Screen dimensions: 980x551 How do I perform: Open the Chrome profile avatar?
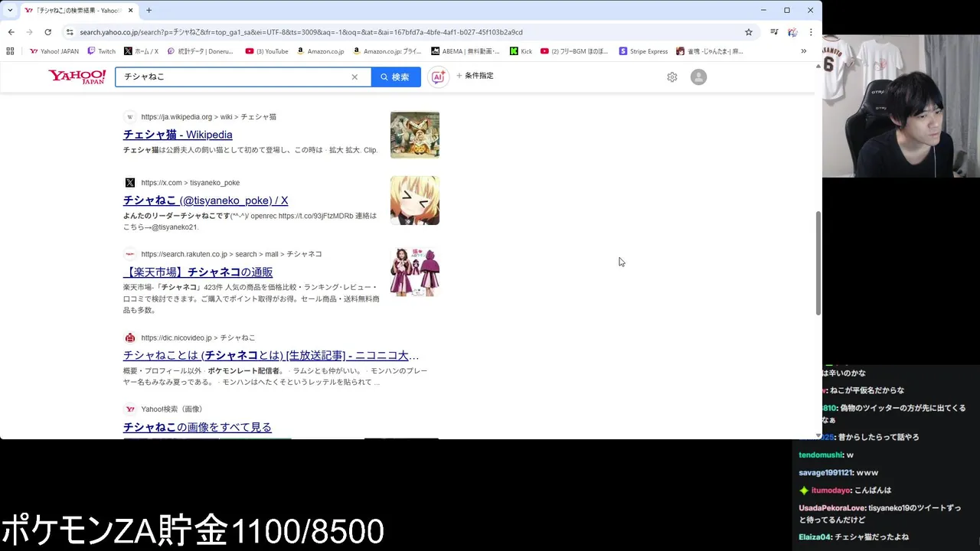[x=792, y=32]
